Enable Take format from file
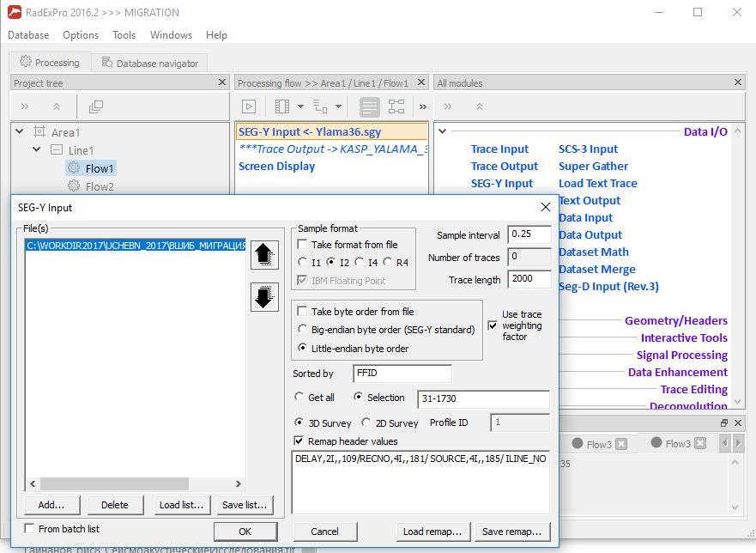This screenshot has height=553, width=756. tap(302, 244)
